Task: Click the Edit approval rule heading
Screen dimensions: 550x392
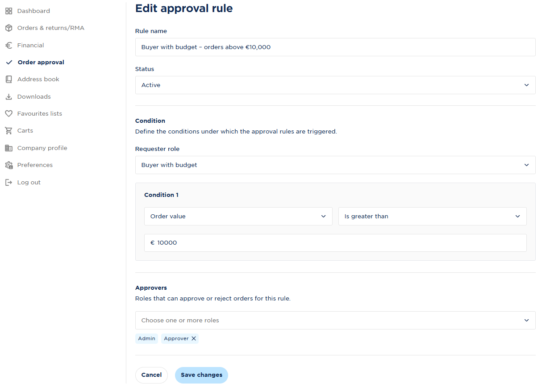Action: click(184, 8)
